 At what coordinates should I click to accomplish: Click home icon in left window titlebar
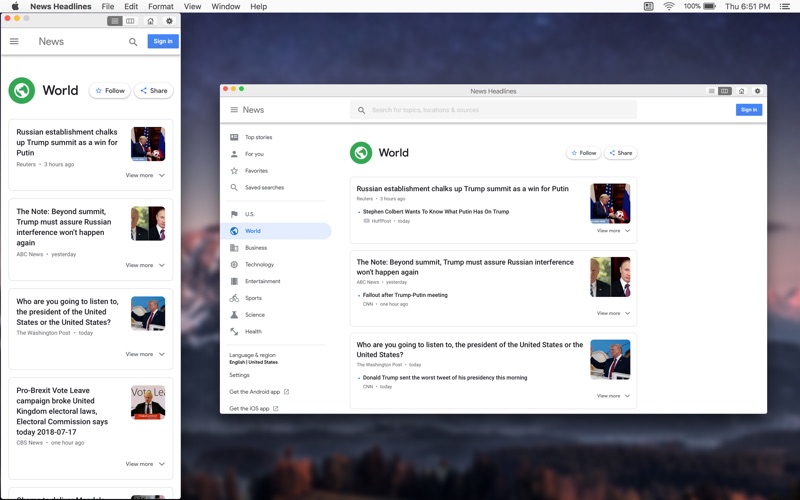click(150, 21)
